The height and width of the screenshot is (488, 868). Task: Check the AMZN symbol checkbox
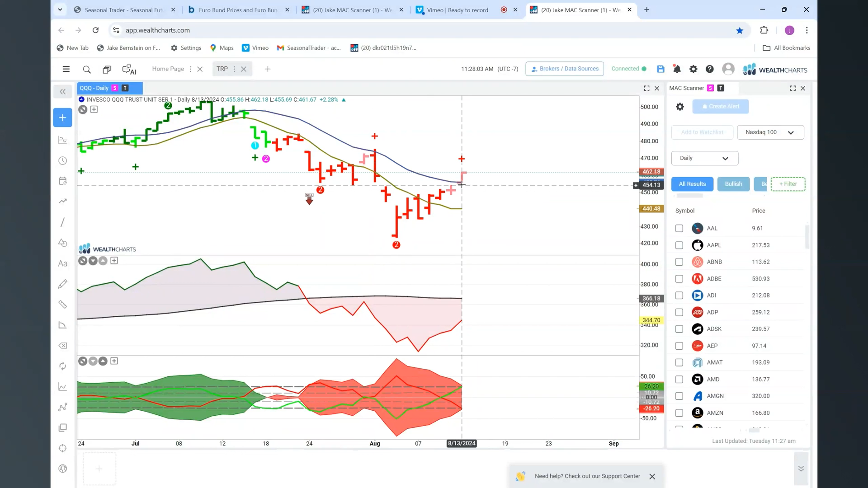coord(679,413)
